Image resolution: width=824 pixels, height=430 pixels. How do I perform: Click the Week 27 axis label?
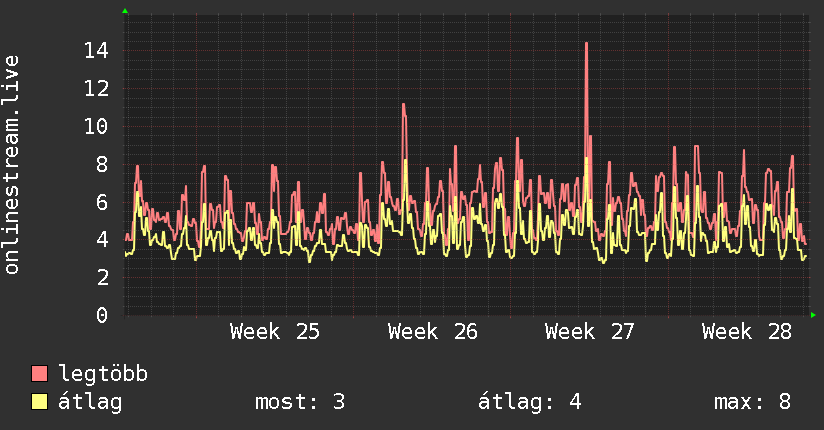pyautogui.click(x=590, y=332)
